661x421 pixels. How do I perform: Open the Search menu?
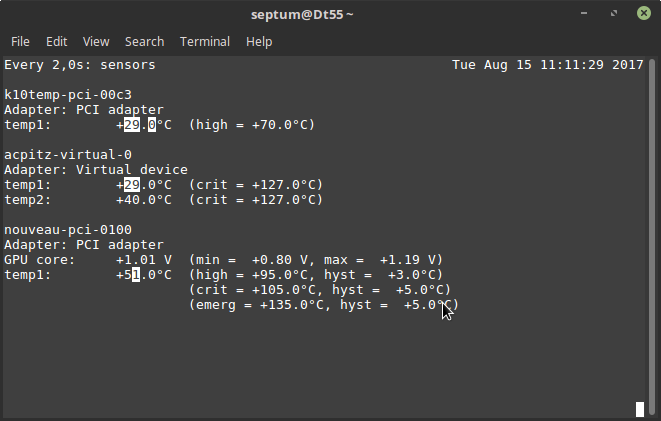tap(145, 42)
